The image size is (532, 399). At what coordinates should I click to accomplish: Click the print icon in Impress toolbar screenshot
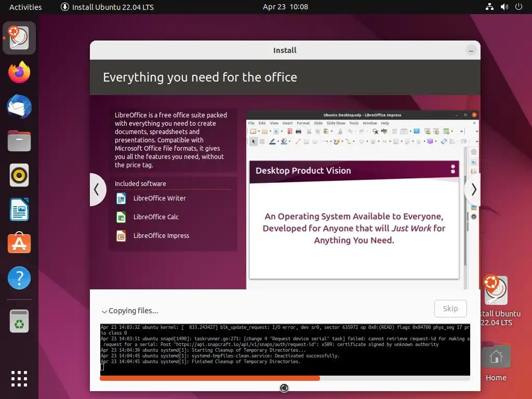pos(298,131)
